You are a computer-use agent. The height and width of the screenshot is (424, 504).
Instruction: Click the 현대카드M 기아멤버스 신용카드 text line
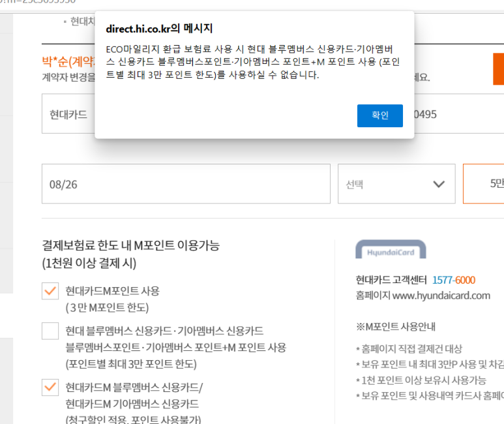point(132,404)
